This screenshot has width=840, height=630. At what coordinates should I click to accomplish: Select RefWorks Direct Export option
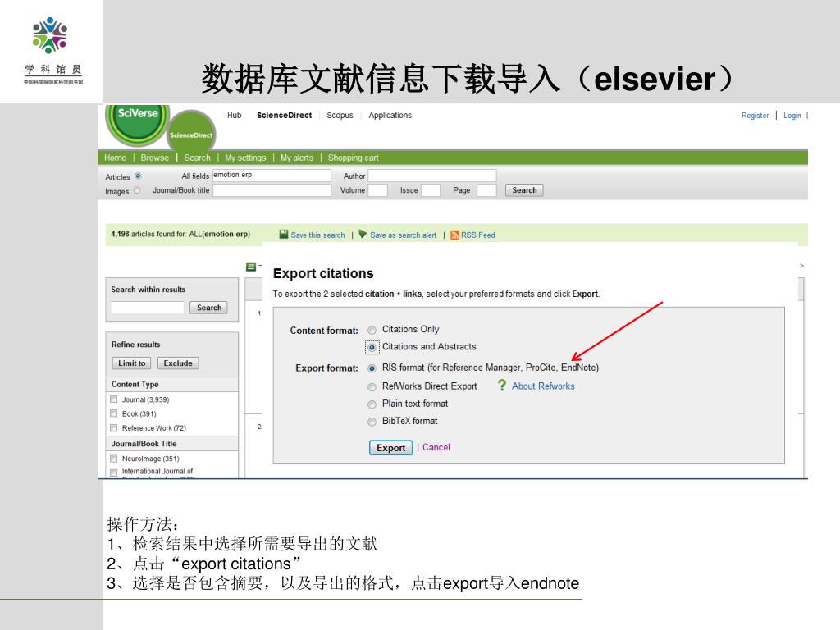click(372, 387)
